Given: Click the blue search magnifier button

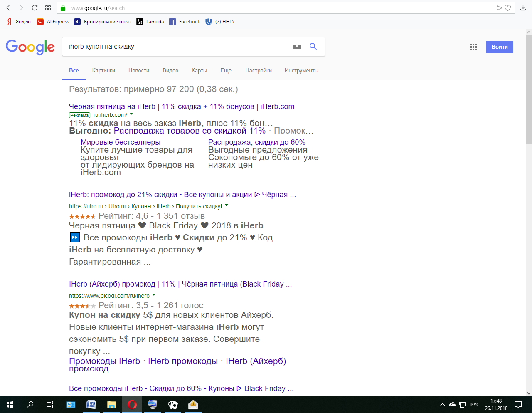Looking at the screenshot, I should click(x=313, y=47).
